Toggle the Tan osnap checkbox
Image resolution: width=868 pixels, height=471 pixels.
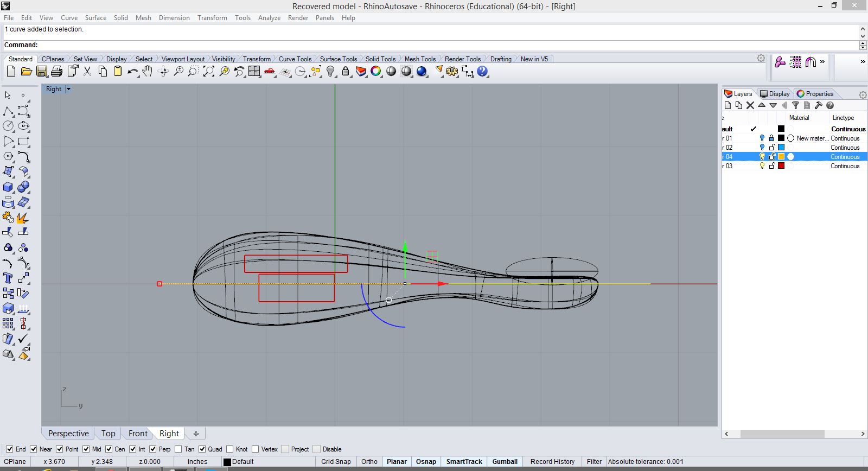[x=178, y=449]
